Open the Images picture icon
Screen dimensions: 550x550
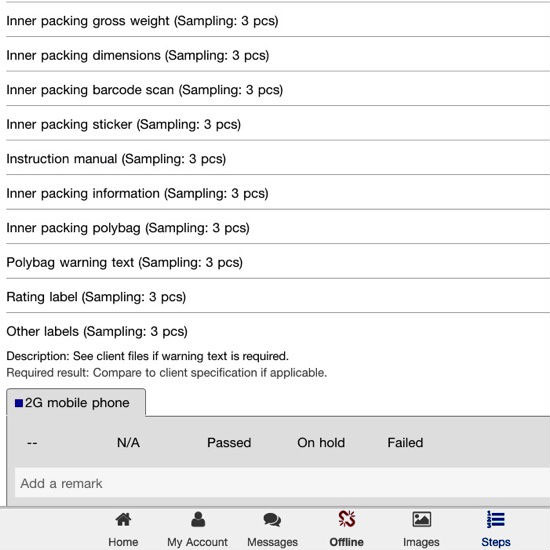point(421,519)
